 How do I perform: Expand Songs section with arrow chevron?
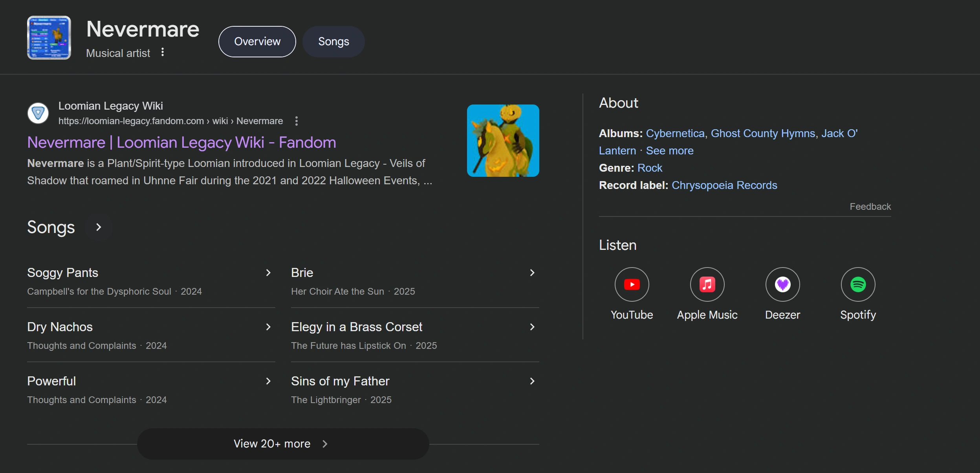[x=99, y=227]
